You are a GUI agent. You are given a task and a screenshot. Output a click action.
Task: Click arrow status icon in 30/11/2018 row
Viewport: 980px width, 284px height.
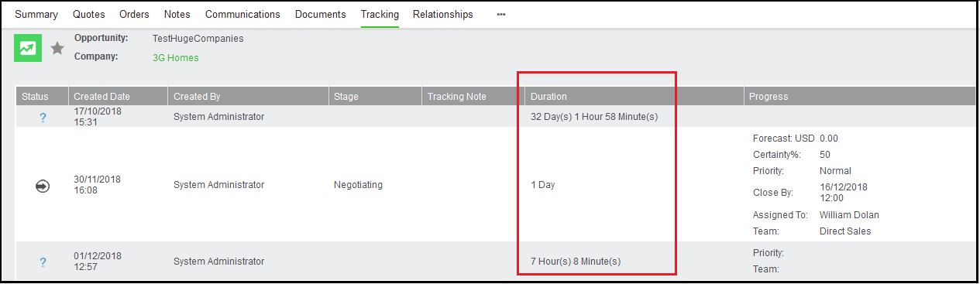coord(43,186)
